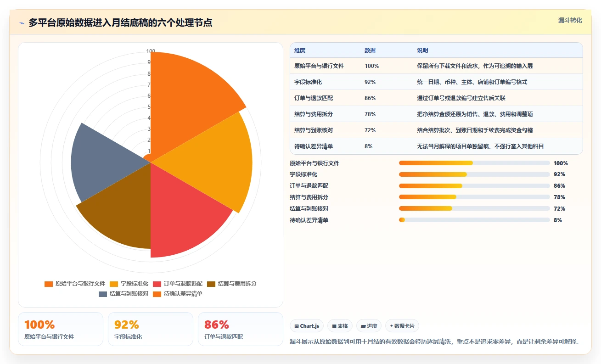
Task: Click the lightning icon before the title
Action: (x=22, y=23)
